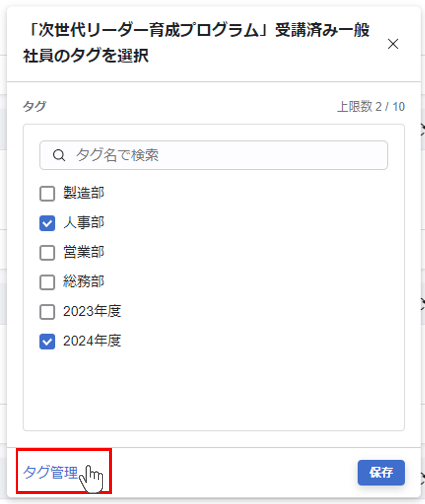Screen dimensions: 425x504
Task: Uncheck the 人事部 checkbox
Action: point(47,223)
